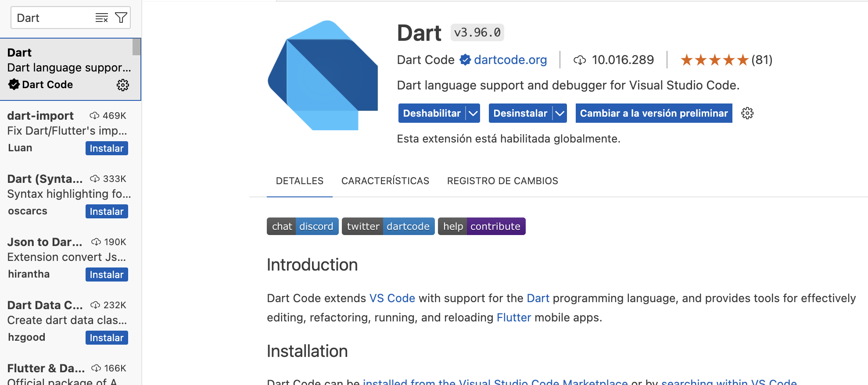The width and height of the screenshot is (868, 385).
Task: Expand the Deshabilitar dropdown arrow
Action: click(x=473, y=113)
